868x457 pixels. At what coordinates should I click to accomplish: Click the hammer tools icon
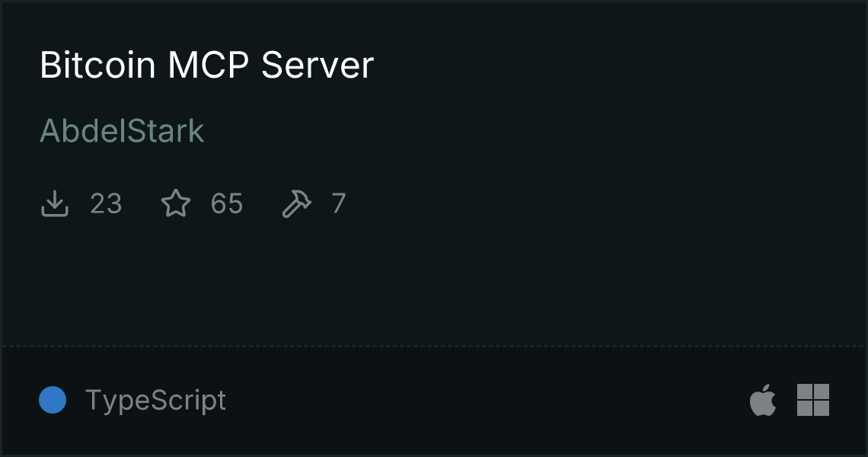tap(297, 203)
